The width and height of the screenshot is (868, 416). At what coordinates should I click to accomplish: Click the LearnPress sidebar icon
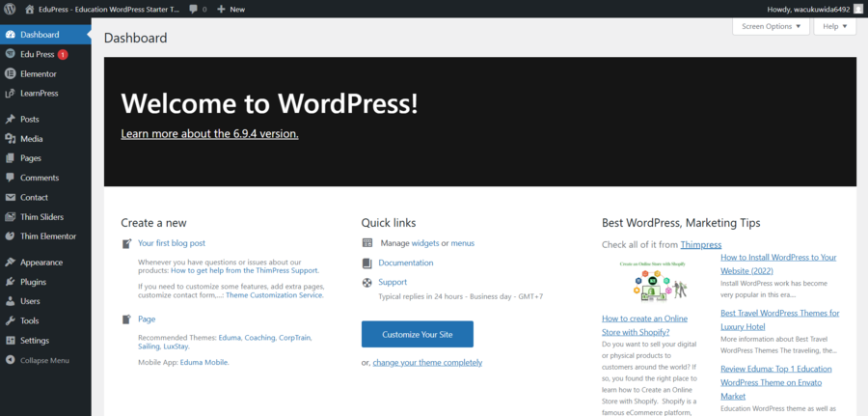pyautogui.click(x=10, y=93)
